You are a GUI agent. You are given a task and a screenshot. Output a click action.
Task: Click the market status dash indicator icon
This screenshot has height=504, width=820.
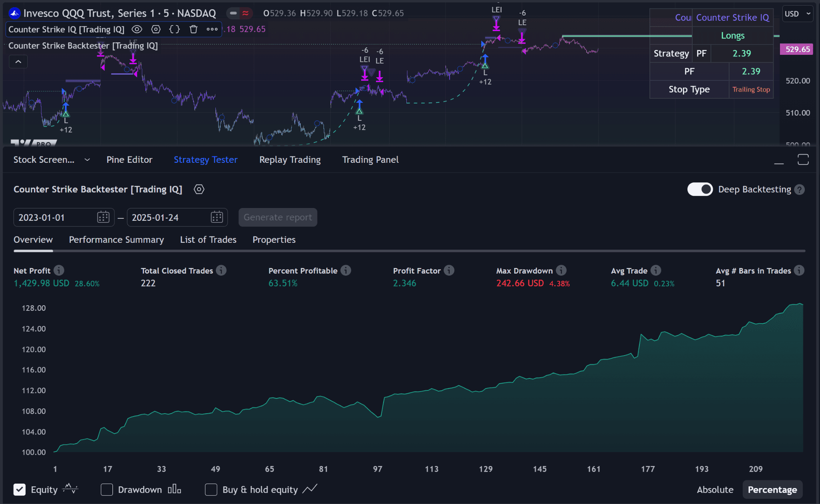pyautogui.click(x=233, y=13)
